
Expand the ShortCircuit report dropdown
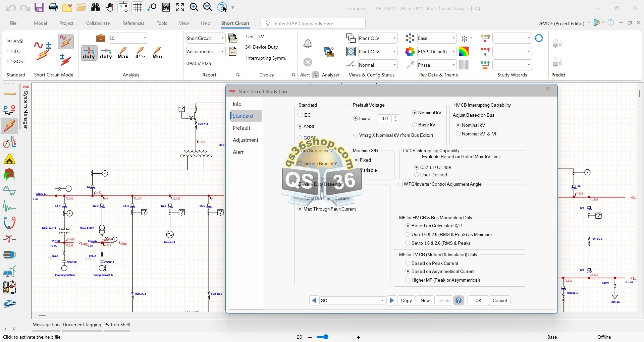click(222, 38)
